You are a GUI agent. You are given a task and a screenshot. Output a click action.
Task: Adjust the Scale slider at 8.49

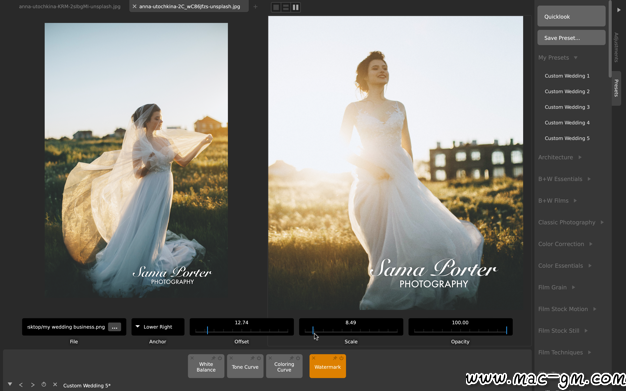point(351,327)
